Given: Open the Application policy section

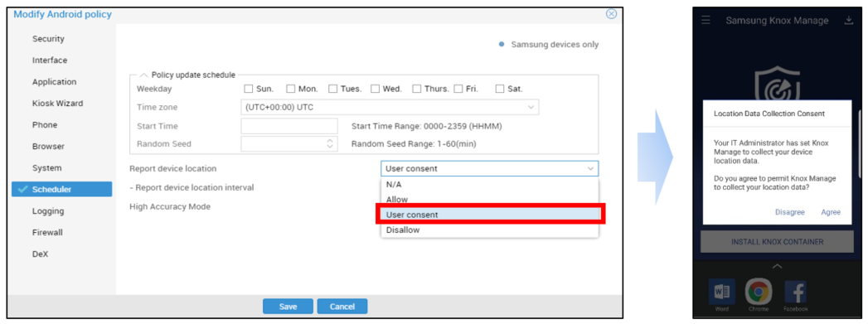Looking at the screenshot, I should [54, 82].
